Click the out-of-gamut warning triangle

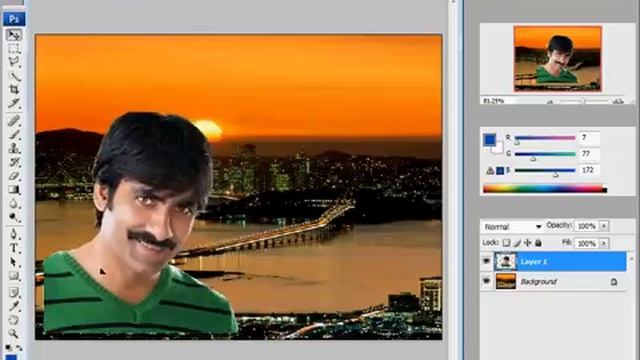click(490, 171)
